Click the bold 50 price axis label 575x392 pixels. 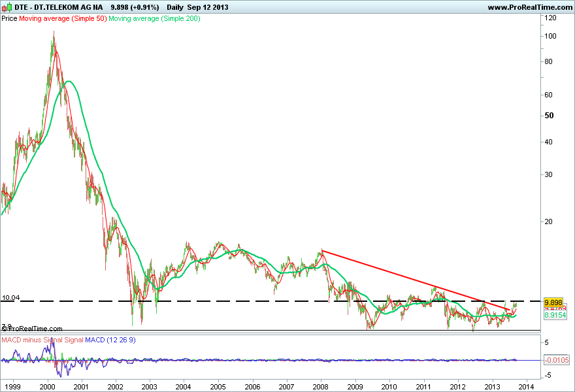point(549,116)
